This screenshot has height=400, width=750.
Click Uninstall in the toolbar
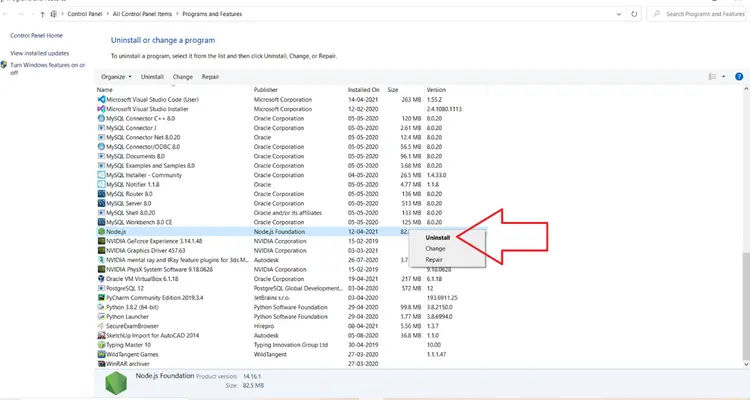[x=152, y=77]
